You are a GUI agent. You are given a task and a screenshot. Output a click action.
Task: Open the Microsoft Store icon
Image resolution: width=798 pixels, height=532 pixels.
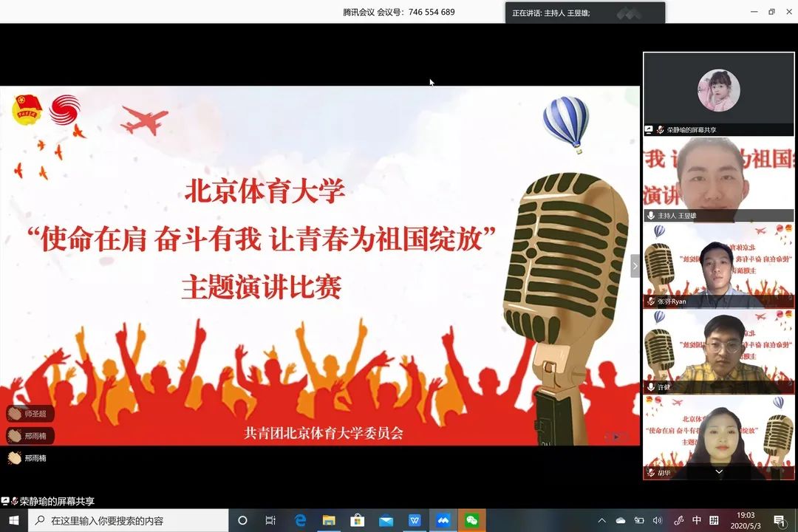pyautogui.click(x=357, y=520)
